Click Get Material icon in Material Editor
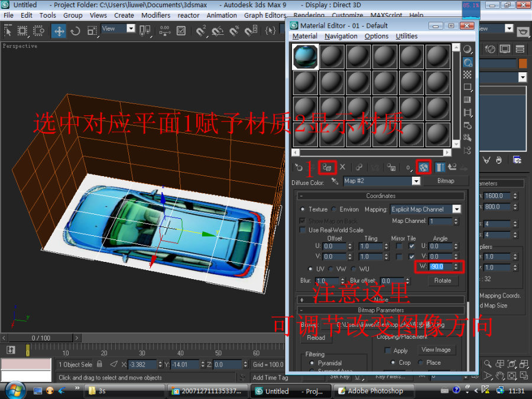532x399 pixels. tap(299, 167)
